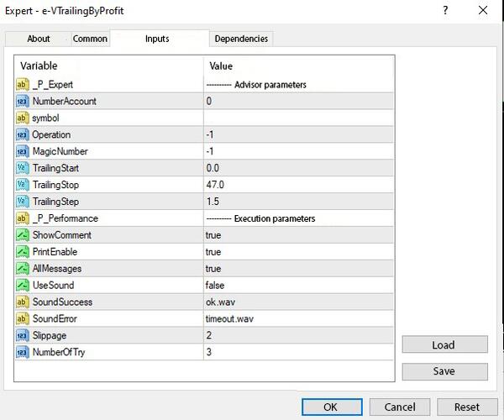Select the empty symbol value cell
Screen dimensions: 504x420
pyautogui.click(x=298, y=118)
